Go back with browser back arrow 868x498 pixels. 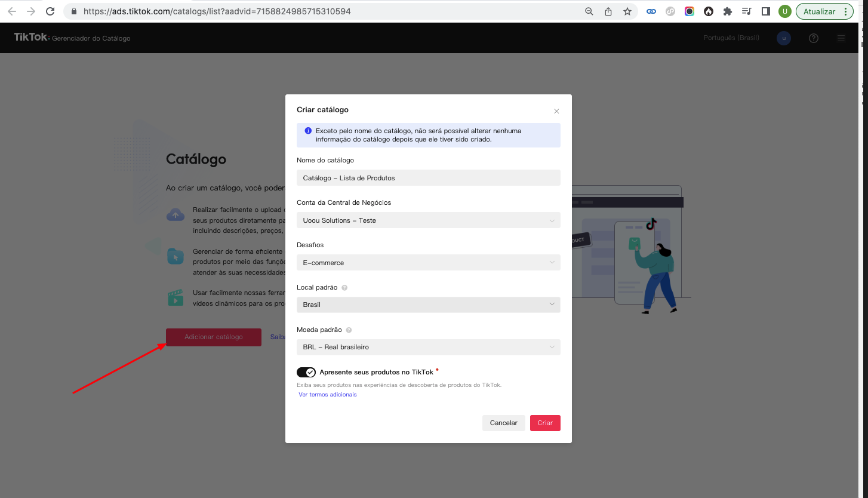12,11
